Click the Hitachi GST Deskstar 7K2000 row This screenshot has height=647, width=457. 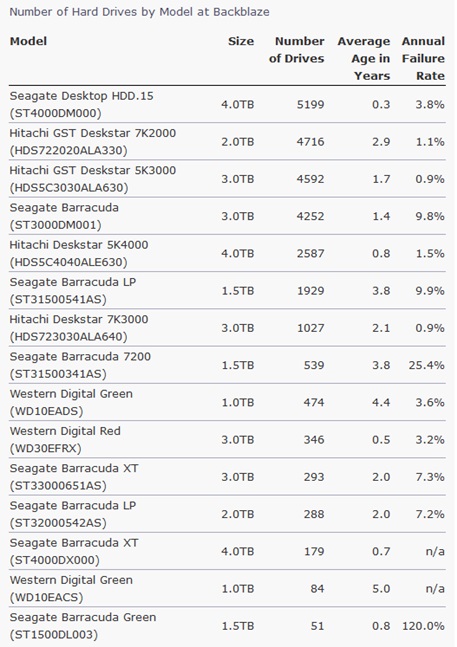227,142
